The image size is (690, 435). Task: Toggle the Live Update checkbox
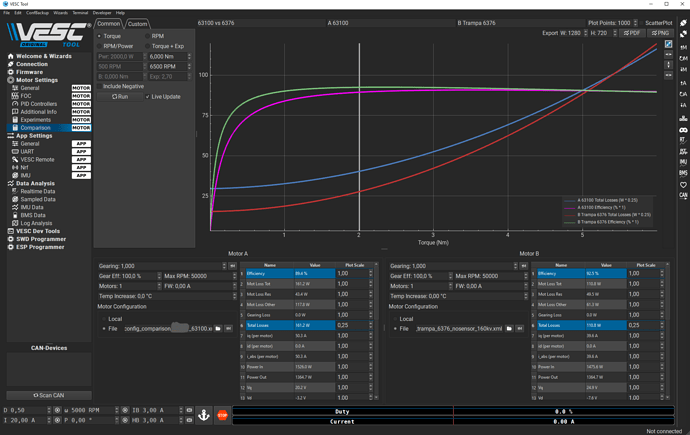coord(148,97)
